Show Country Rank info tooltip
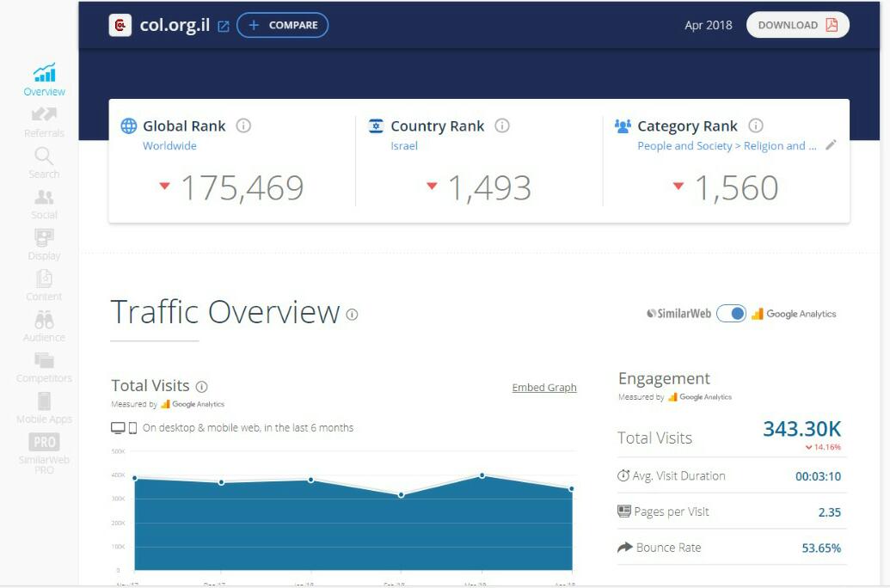The height and width of the screenshot is (588, 890). (x=502, y=126)
